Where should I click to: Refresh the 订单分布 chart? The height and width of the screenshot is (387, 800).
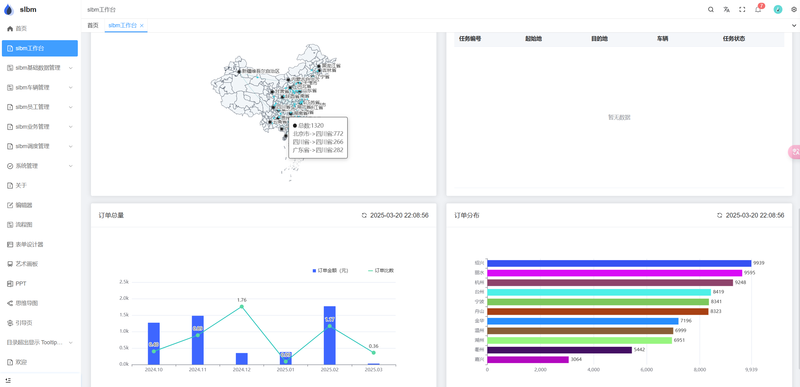719,216
